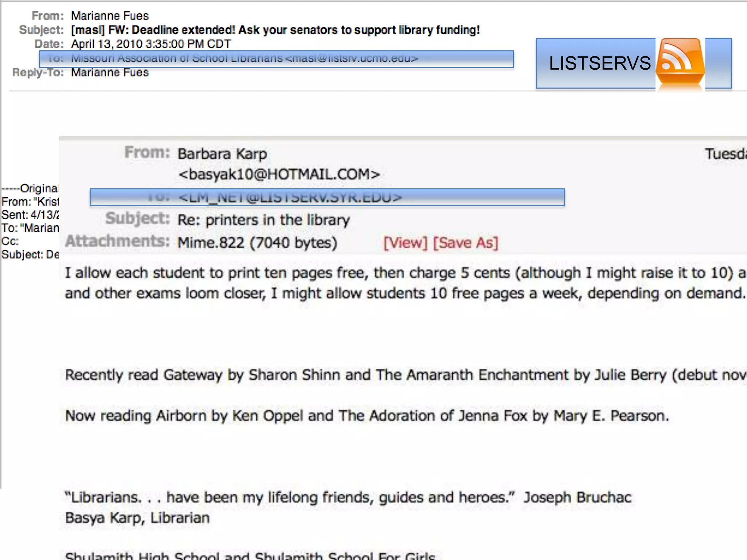The width and height of the screenshot is (747, 560).
Task: Click the Joseph Bruchac quote line
Action: click(x=348, y=497)
